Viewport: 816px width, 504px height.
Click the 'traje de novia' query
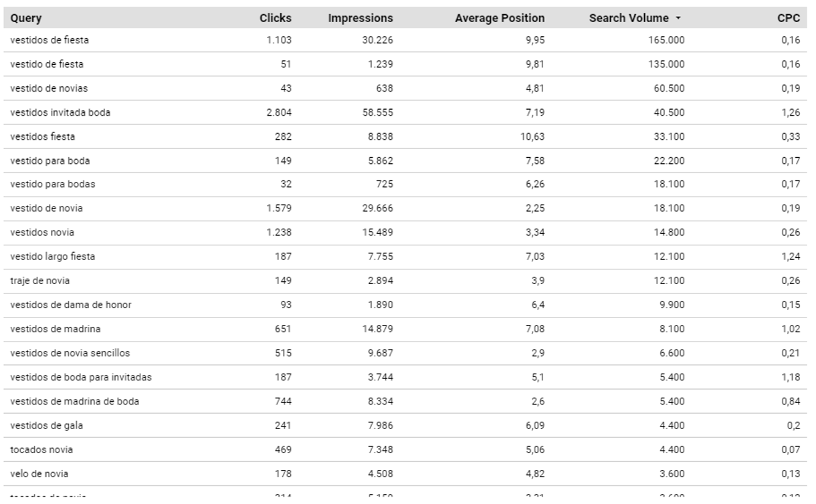click(39, 281)
